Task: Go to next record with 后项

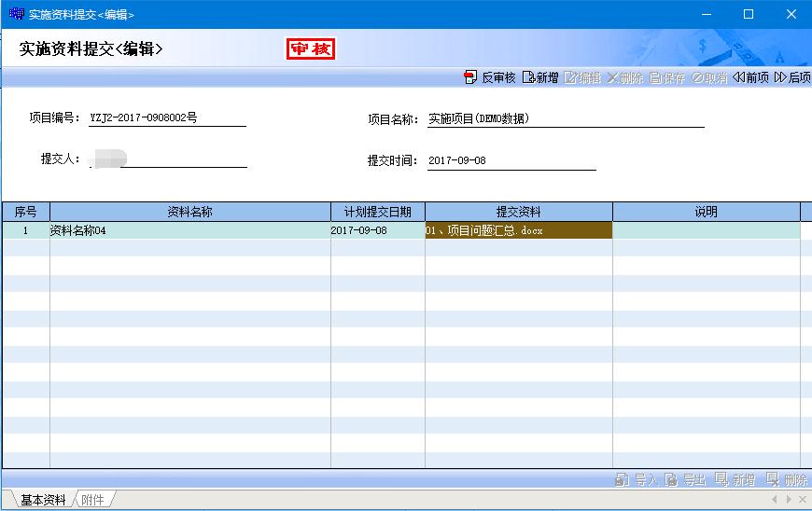Action: tap(791, 78)
